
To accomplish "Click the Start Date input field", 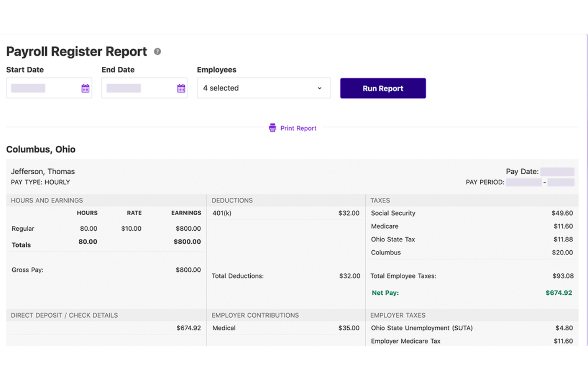I will pyautogui.click(x=44, y=88).
